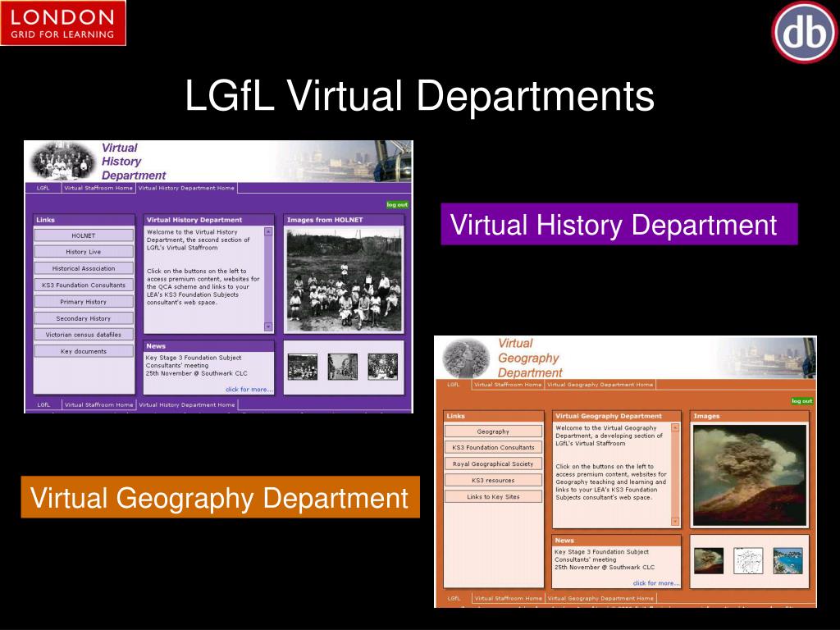Screen dimensions: 840x630
Task: Click the London Grid for Learning logo
Action: coord(63,23)
